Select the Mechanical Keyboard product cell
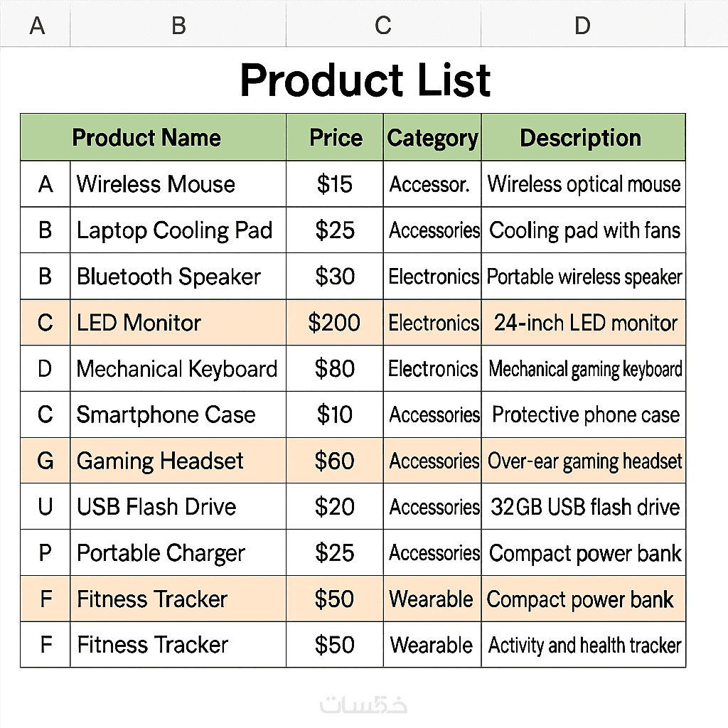 177,369
